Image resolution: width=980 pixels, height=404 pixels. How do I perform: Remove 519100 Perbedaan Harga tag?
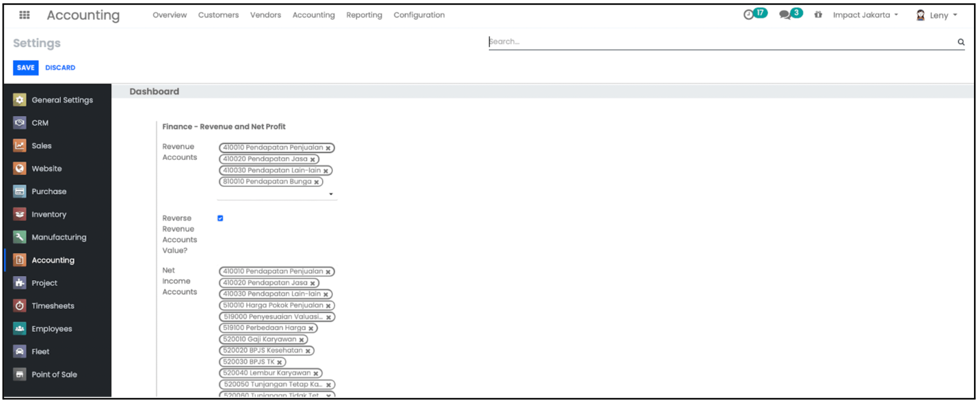311,328
